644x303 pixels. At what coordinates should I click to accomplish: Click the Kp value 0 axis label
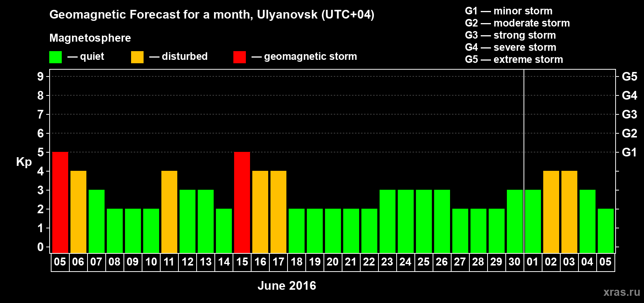(x=41, y=247)
